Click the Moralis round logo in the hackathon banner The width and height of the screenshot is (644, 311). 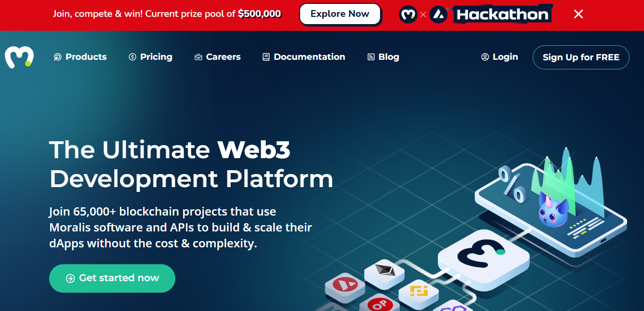click(408, 14)
